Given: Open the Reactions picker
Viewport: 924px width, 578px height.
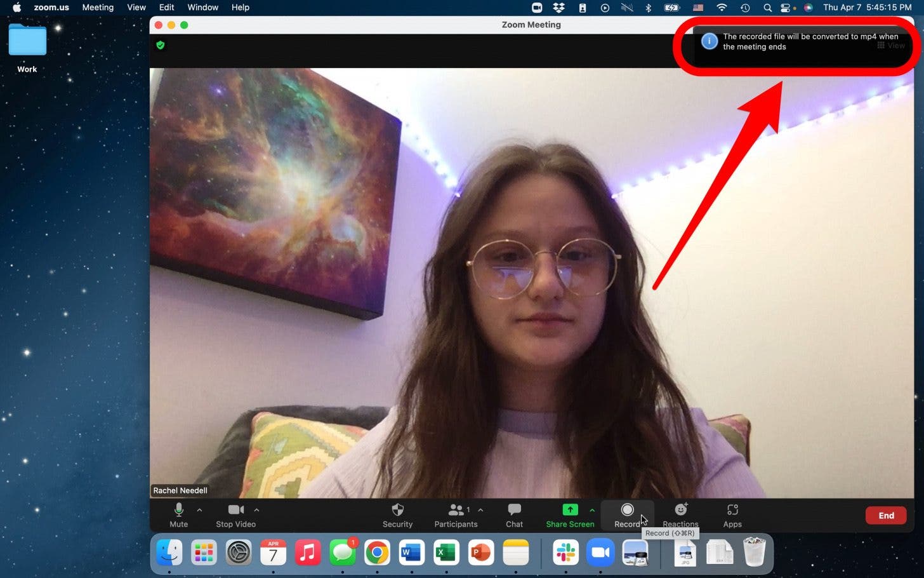Looking at the screenshot, I should (680, 515).
